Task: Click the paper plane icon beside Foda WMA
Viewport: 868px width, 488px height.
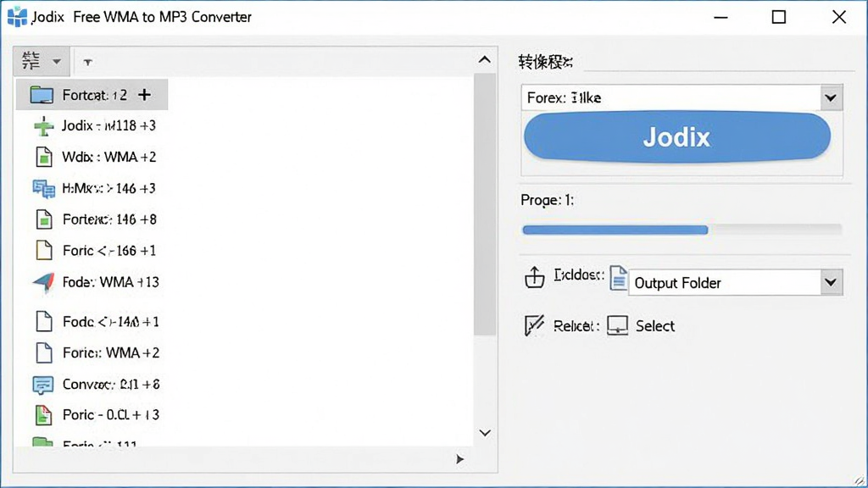Action: click(x=44, y=282)
